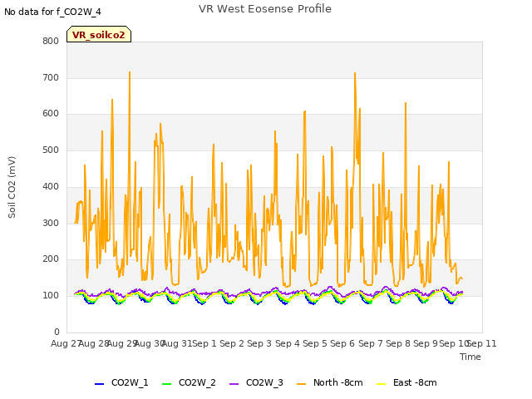Click the 600 y-axis tick label
Image resolution: width=532 pixels, height=399 pixels.
point(51,114)
